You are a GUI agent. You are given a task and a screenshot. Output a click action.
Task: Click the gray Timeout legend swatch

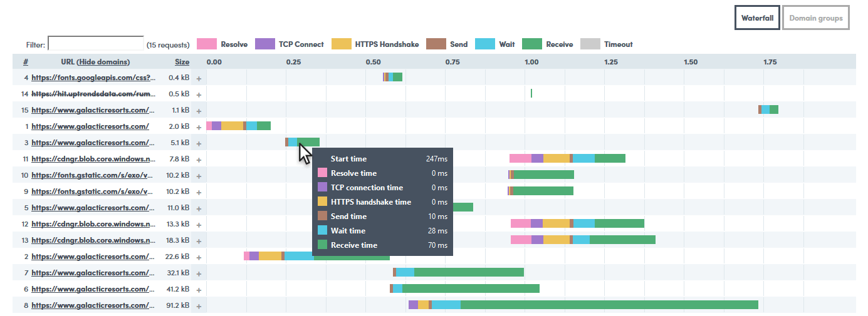(590, 44)
